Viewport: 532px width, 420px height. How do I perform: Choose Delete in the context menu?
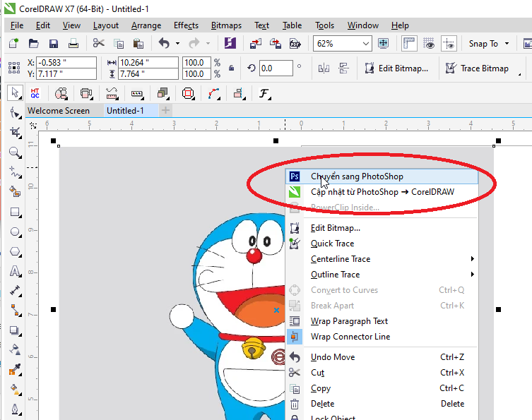(x=382, y=404)
